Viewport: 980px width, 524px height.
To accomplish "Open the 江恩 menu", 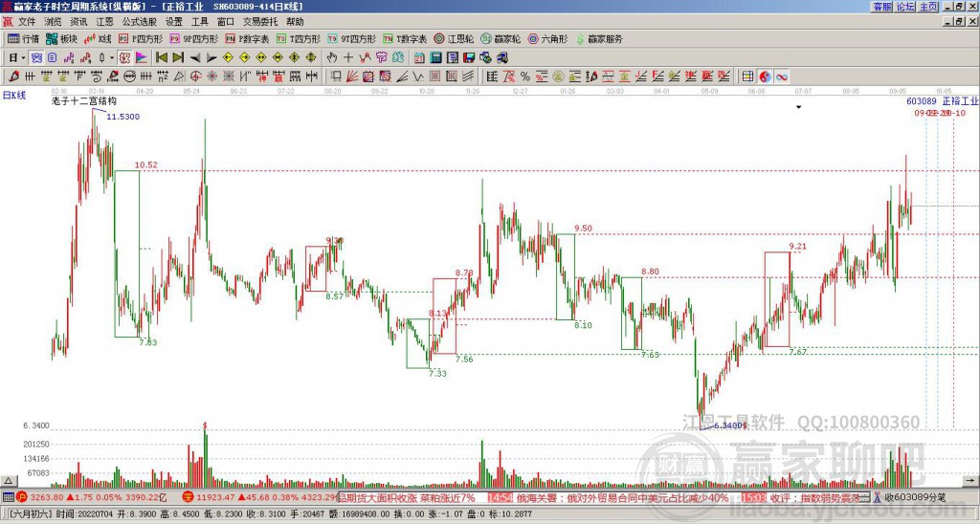I will [104, 22].
